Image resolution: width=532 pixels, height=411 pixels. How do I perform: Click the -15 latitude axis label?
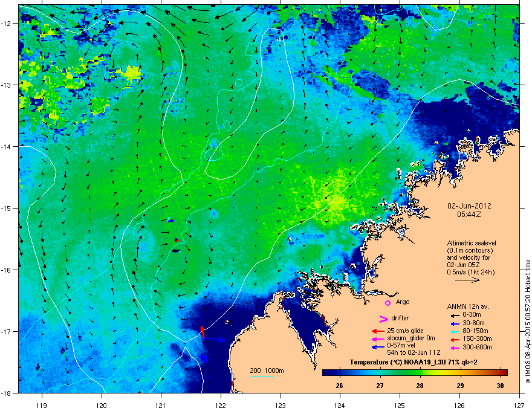point(6,208)
